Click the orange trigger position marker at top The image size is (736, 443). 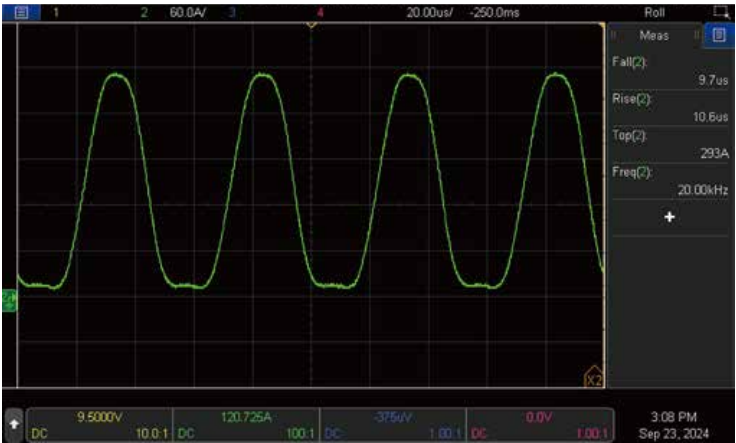[x=311, y=24]
